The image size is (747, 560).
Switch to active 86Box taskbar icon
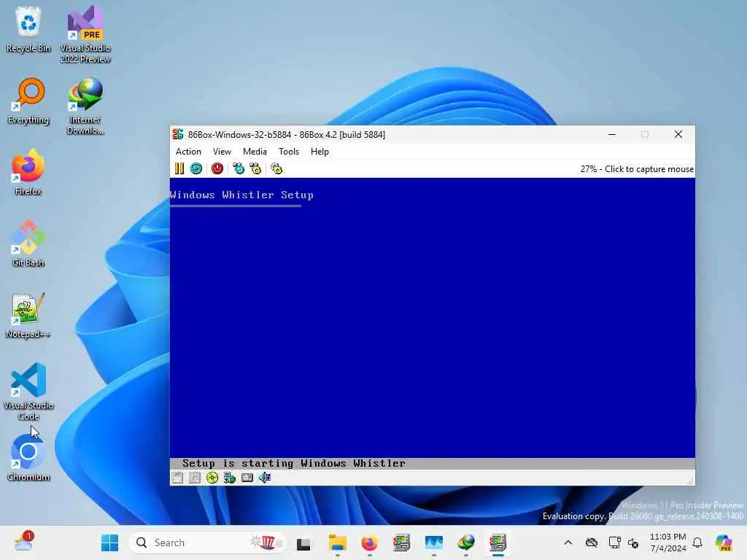click(498, 542)
